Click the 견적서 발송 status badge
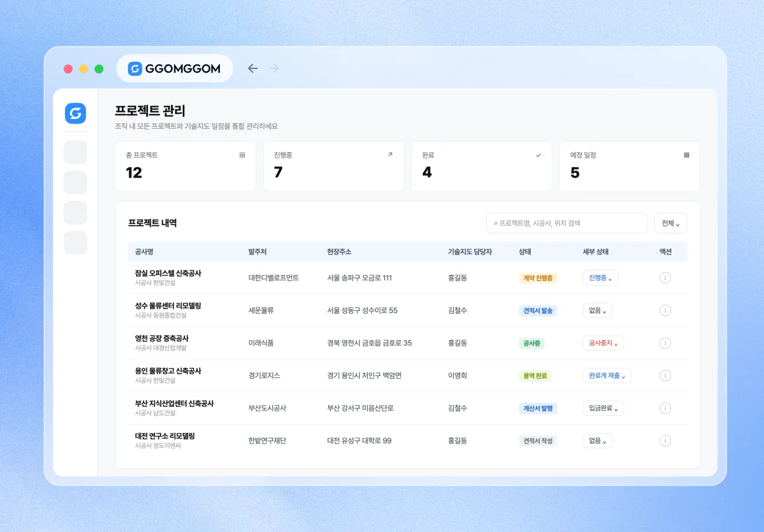764x532 pixels. point(538,311)
